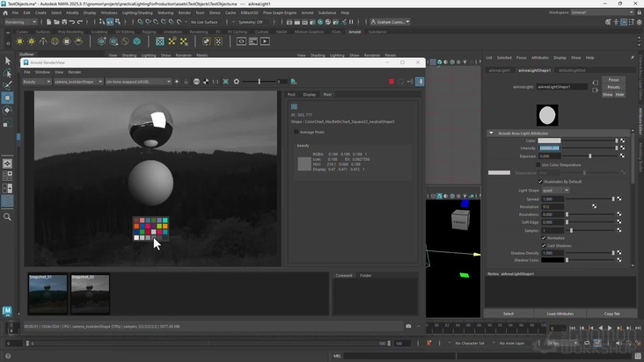The image size is (644, 362).
Task: Click the Maya home icon in menu bar
Action: tap(5, 12)
